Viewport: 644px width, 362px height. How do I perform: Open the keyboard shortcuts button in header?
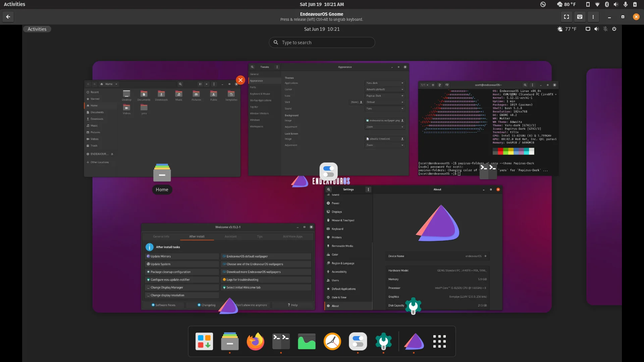[580, 17]
